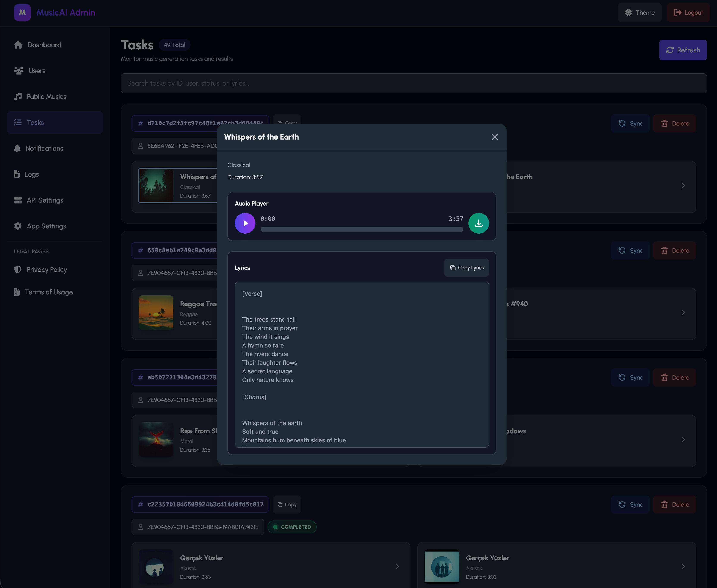
Task: Download the track with the green button
Action: coord(479,223)
